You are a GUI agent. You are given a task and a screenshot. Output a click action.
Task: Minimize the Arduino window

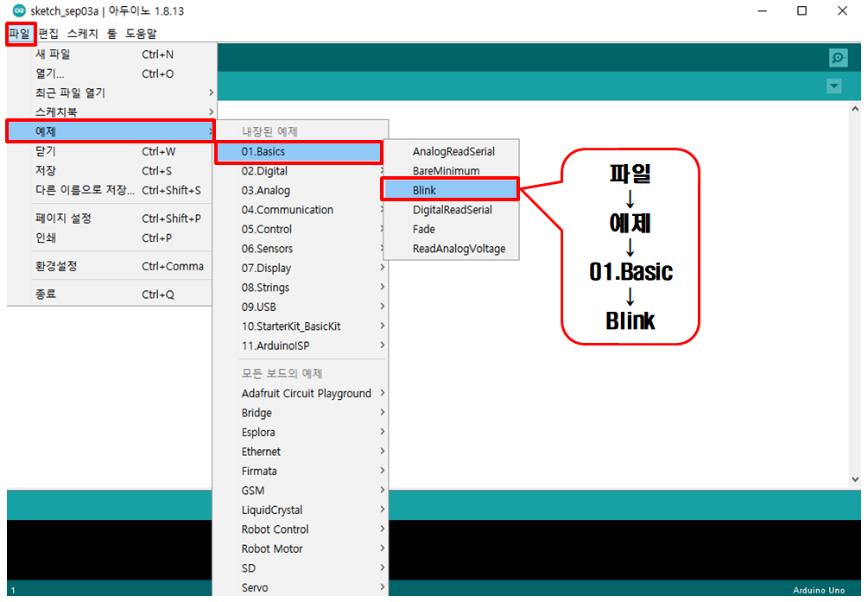[x=763, y=10]
